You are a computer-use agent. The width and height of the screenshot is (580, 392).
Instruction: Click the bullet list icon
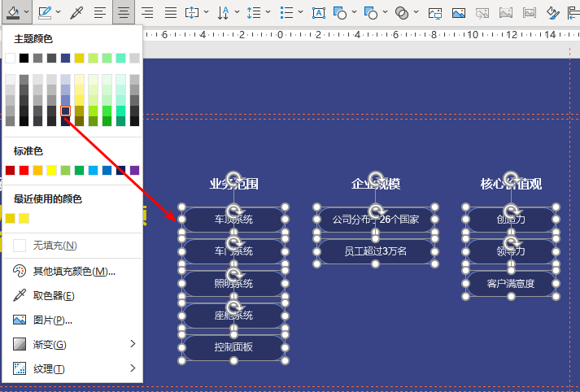(x=286, y=13)
